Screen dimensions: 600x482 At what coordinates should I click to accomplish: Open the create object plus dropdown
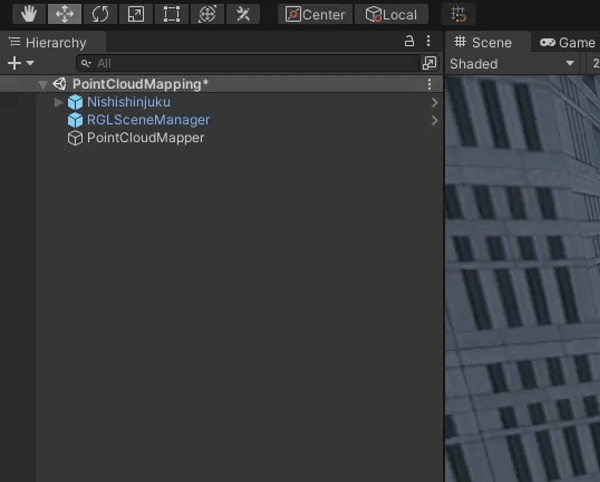pyautogui.click(x=19, y=63)
